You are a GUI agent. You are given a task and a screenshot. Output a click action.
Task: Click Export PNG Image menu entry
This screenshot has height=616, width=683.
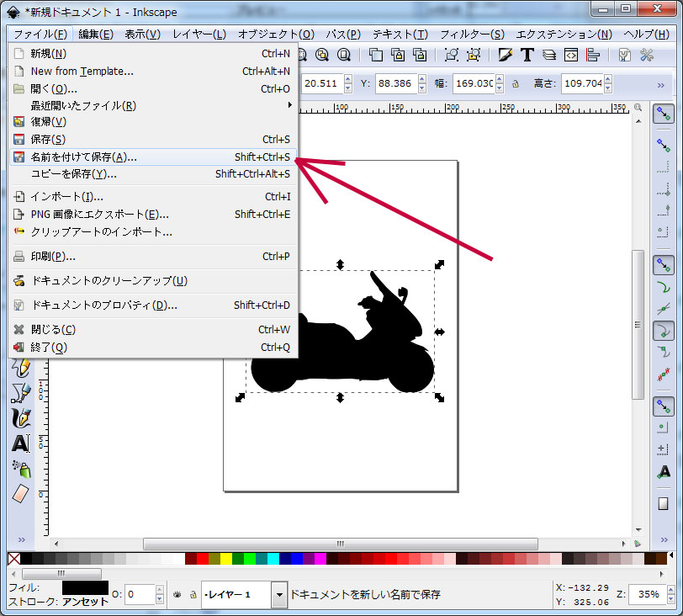pyautogui.click(x=99, y=215)
